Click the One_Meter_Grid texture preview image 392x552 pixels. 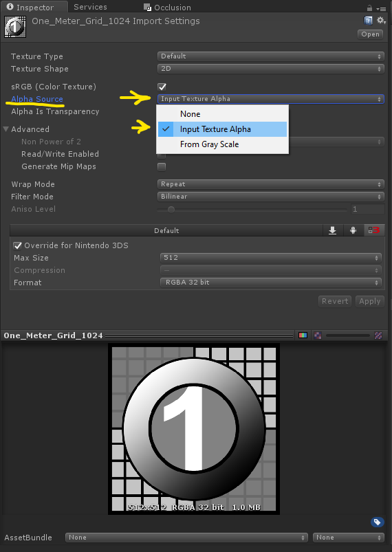tap(194, 429)
